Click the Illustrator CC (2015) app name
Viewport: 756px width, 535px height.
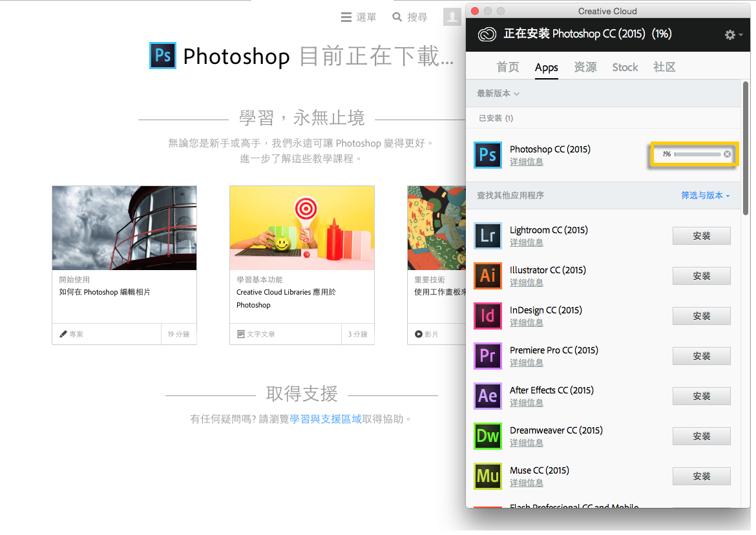click(548, 270)
